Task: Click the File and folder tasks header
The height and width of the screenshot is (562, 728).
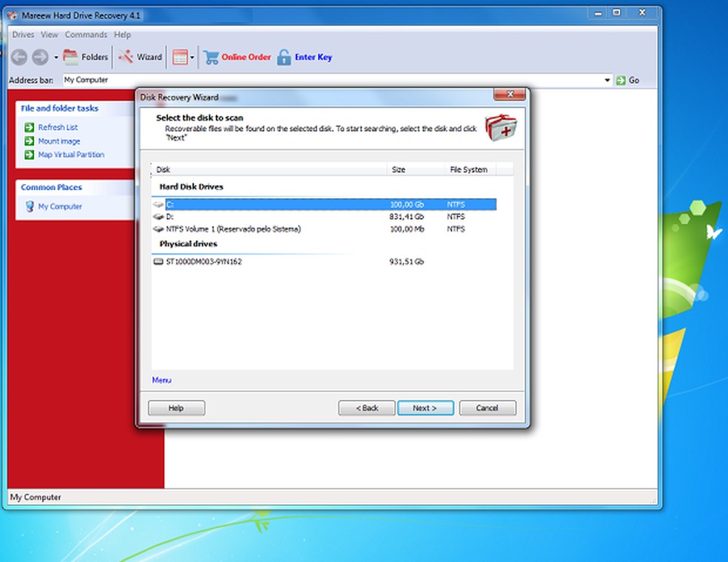Action: pyautogui.click(x=59, y=108)
